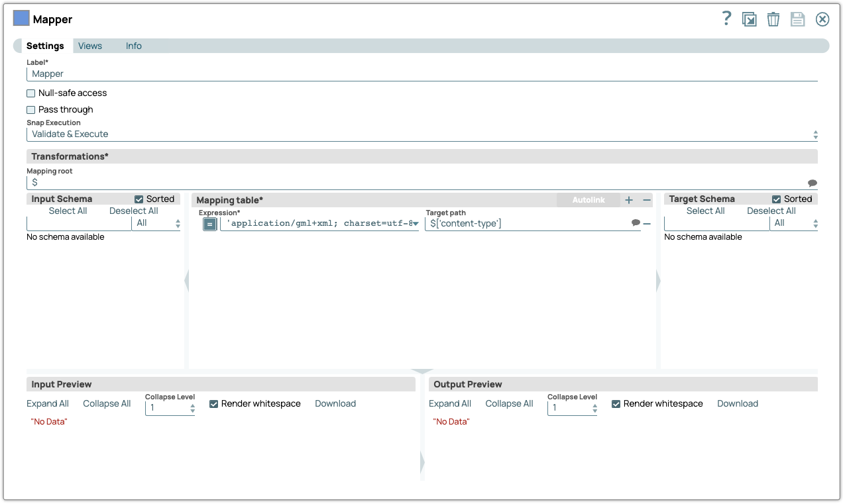Viewport: 843px width, 504px height.
Task: Save the snap settings
Action: [797, 19]
